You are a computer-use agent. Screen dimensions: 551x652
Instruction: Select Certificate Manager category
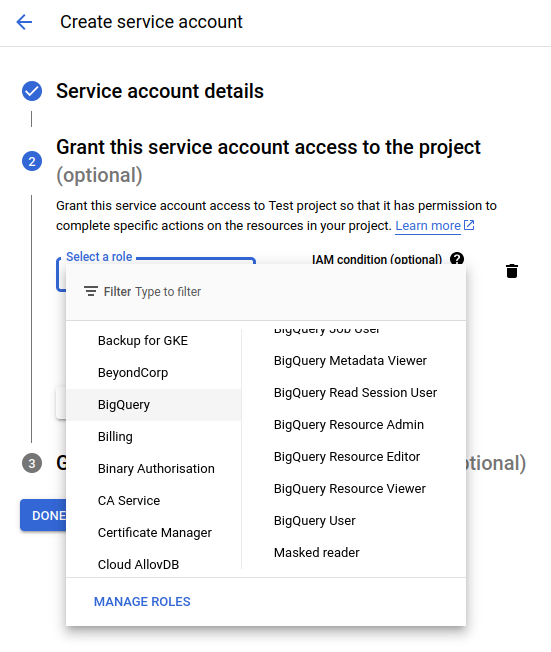coord(153,533)
